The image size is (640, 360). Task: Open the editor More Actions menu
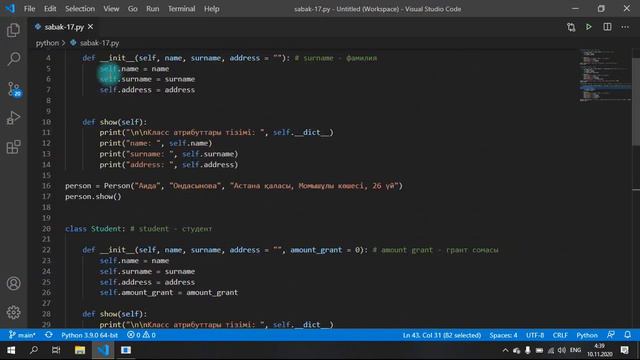tap(625, 27)
